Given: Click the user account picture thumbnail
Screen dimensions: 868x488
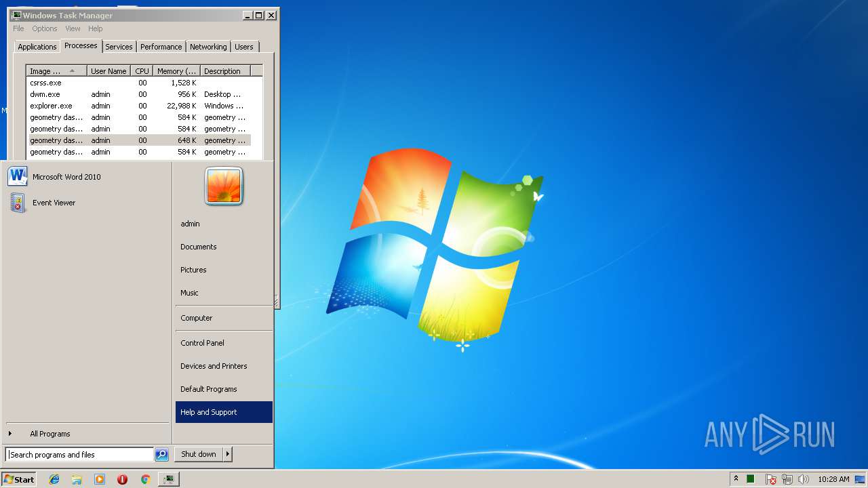Looking at the screenshot, I should [x=224, y=186].
